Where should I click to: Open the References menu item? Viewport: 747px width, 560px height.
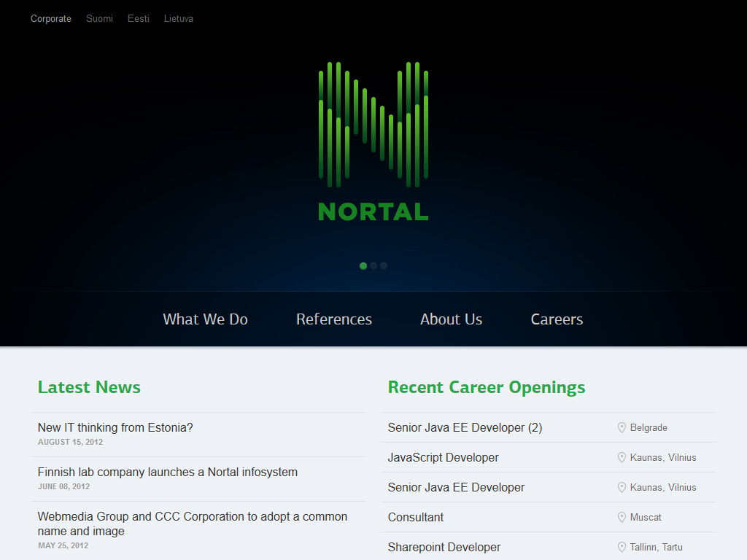tap(334, 319)
